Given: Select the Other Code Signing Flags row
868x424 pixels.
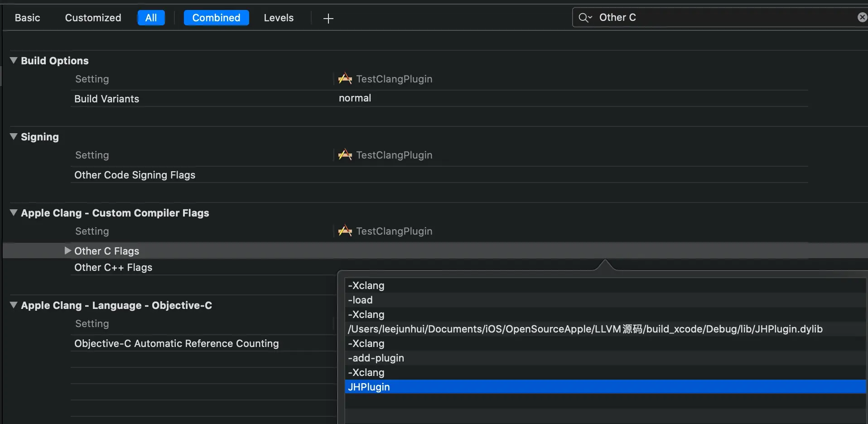Looking at the screenshot, I should click(x=439, y=174).
